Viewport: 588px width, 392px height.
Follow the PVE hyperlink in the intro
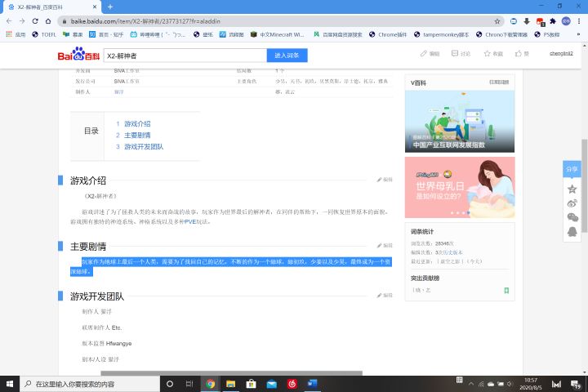pyautogui.click(x=190, y=221)
